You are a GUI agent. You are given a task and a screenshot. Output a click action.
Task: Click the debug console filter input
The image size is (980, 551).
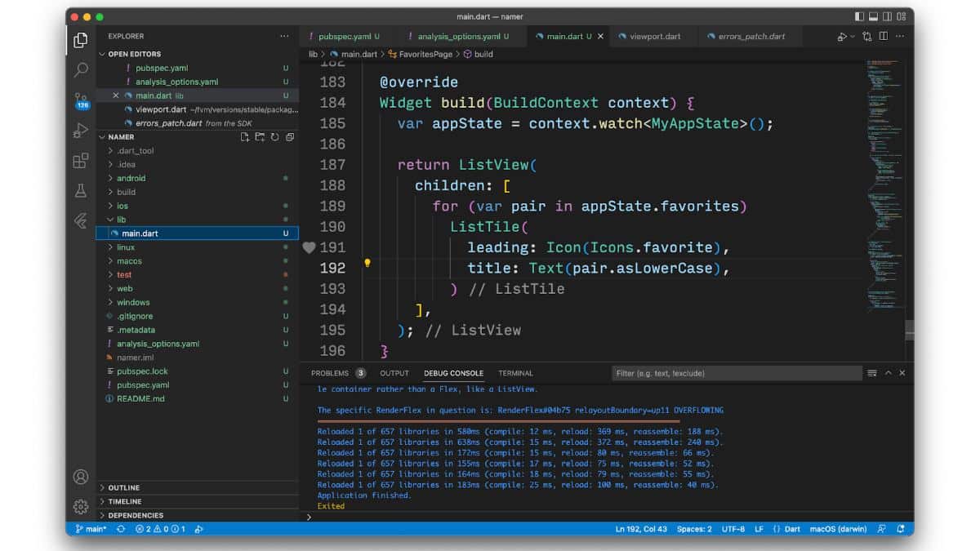pos(737,373)
